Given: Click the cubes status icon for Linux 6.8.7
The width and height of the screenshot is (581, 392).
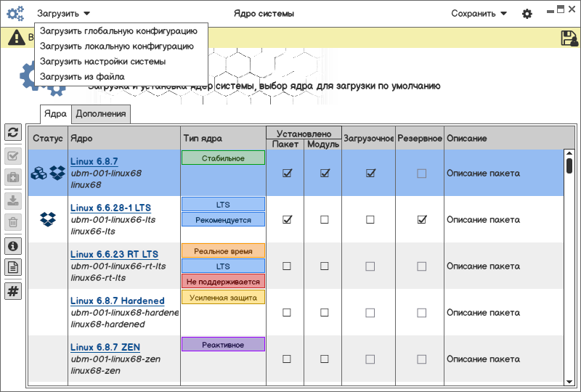Looking at the screenshot, I should (38, 173).
